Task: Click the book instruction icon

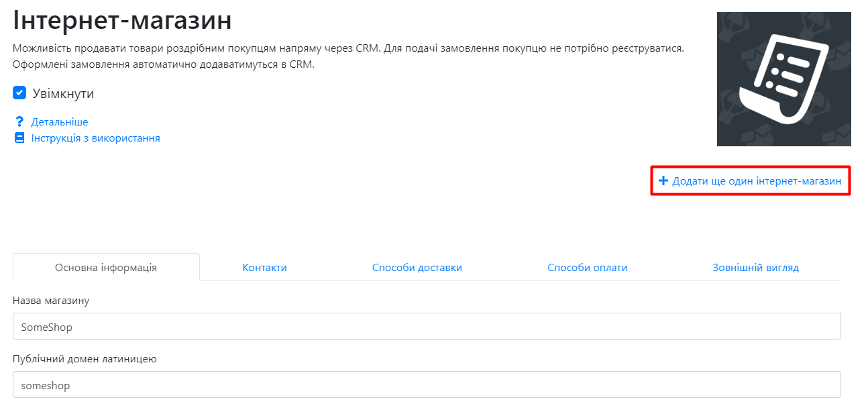Action: (x=19, y=138)
